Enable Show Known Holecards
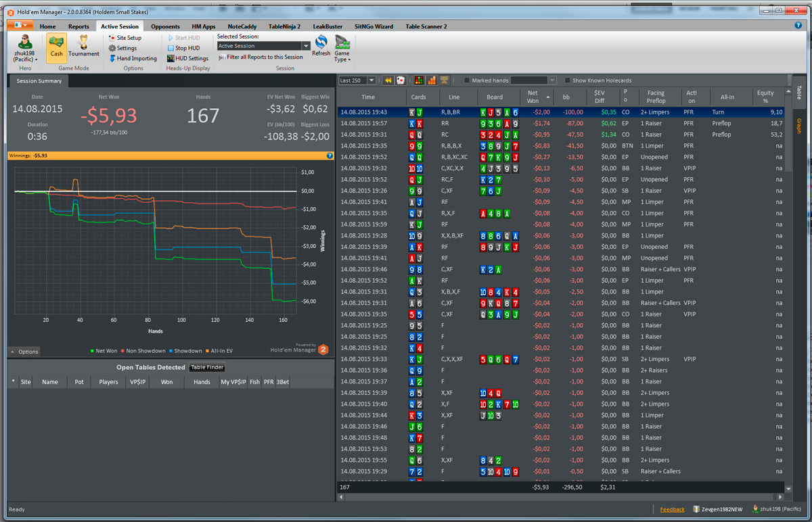Viewport: 812px width, 522px height. pyautogui.click(x=567, y=80)
